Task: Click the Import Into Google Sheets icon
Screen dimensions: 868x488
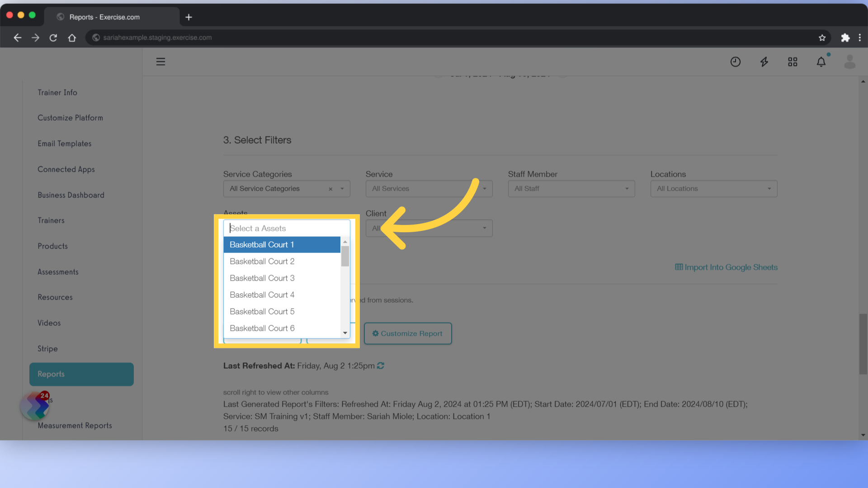Action: point(679,267)
